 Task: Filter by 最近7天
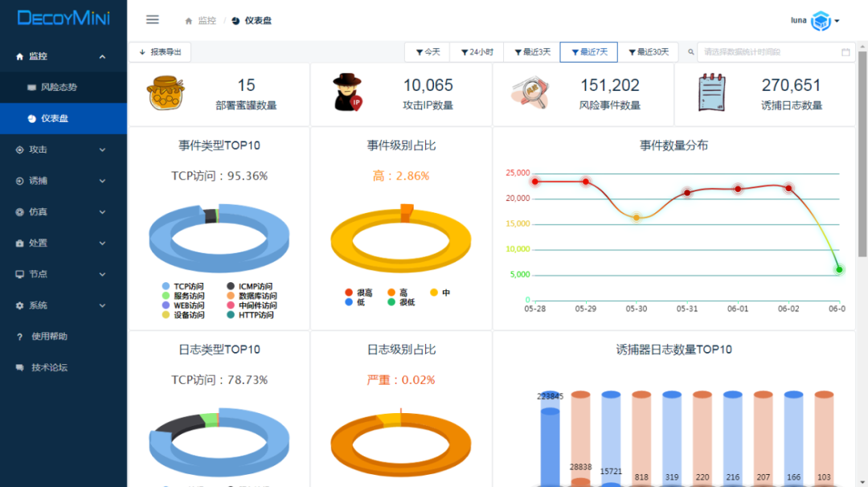pyautogui.click(x=589, y=52)
